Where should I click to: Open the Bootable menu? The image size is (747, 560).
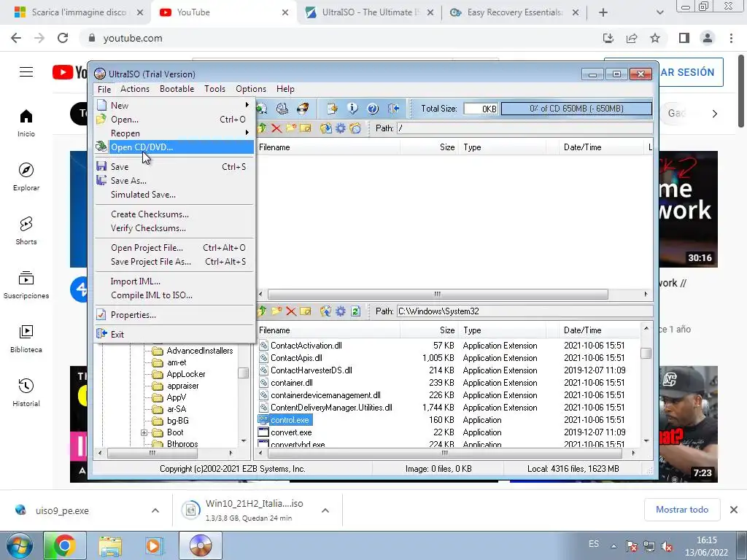pos(177,89)
